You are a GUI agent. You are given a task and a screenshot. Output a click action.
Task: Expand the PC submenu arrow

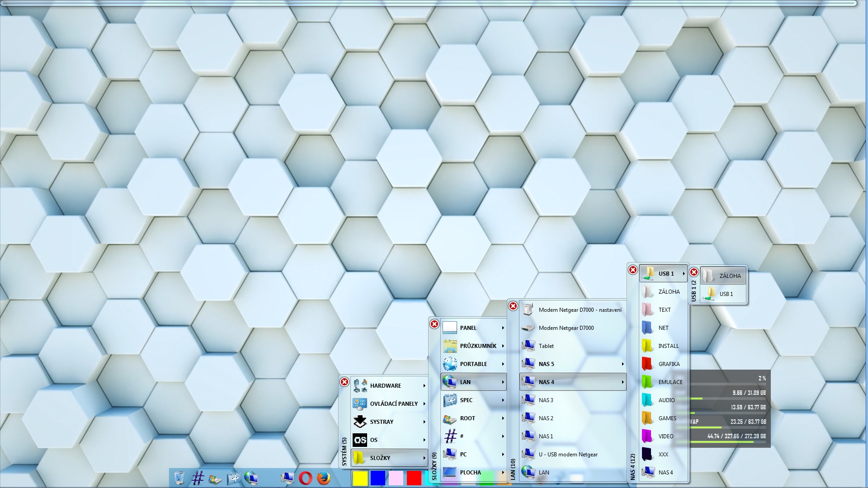(x=503, y=455)
